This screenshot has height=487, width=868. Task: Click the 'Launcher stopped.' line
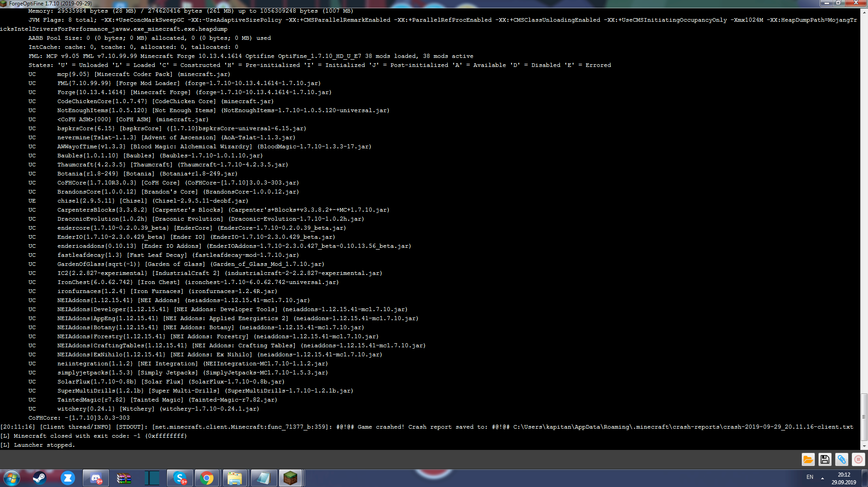[38, 445]
